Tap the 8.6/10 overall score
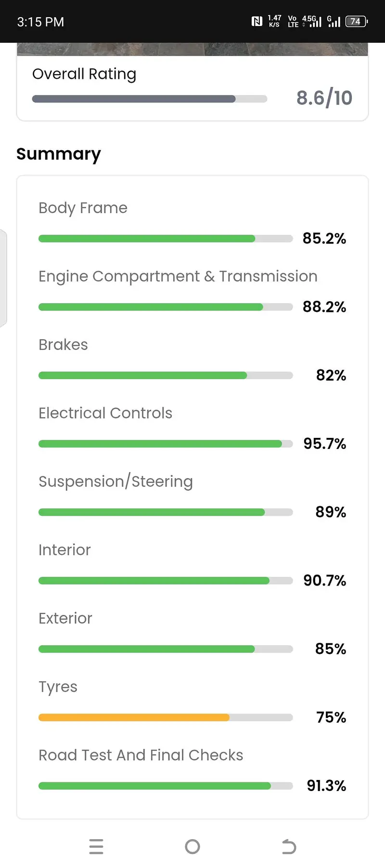The width and height of the screenshot is (385, 868). 324,98
